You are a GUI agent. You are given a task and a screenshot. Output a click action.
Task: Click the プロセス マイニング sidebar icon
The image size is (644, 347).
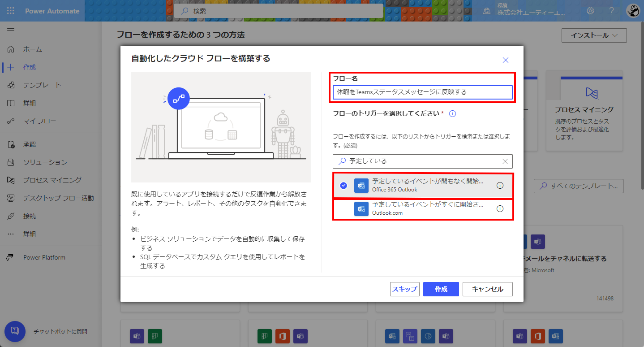point(11,180)
